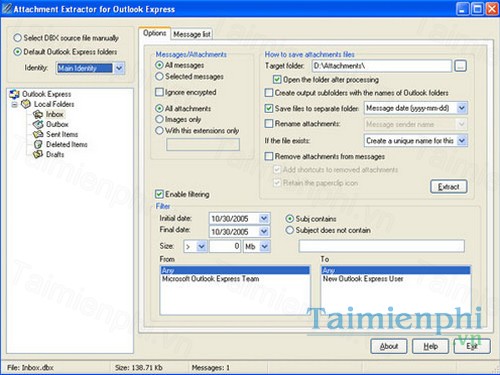The image size is (500, 375).
Task: Click the Target folder path field
Action: 382,66
